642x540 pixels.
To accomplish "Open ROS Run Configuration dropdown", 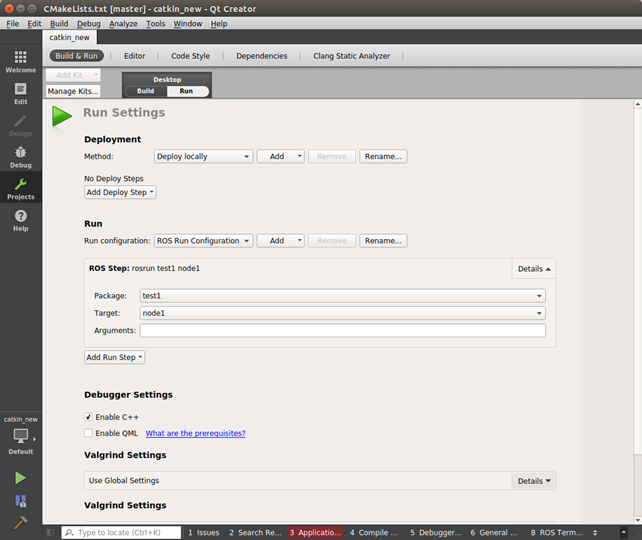I will (203, 241).
